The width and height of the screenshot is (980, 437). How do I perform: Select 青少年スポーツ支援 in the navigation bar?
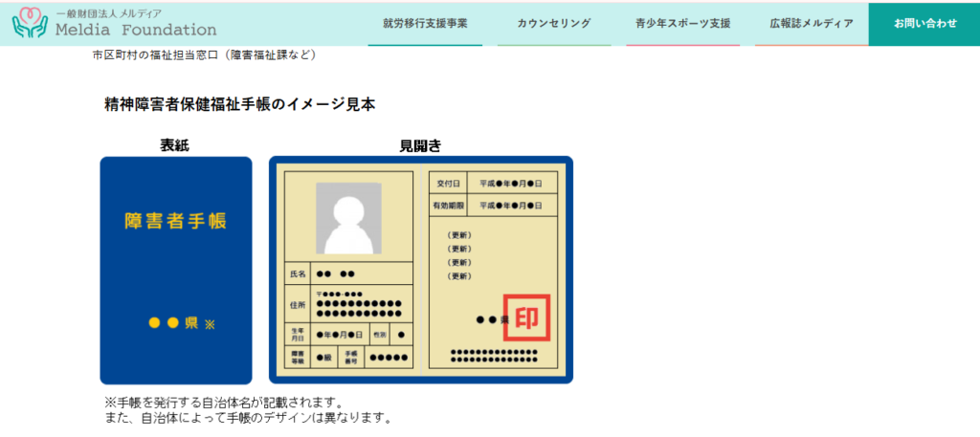682,24
